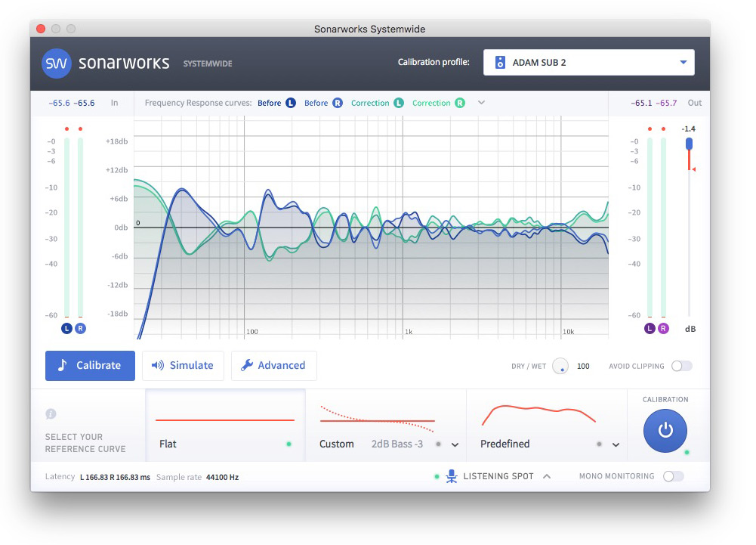Open the Advanced settings
The height and width of the screenshot is (545, 756).
click(x=274, y=365)
